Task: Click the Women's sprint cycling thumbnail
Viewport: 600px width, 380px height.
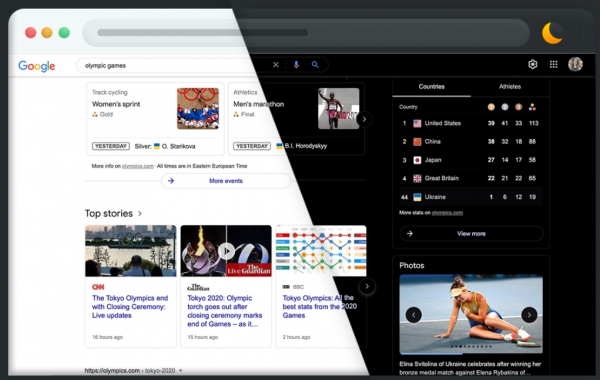Action: click(x=198, y=109)
